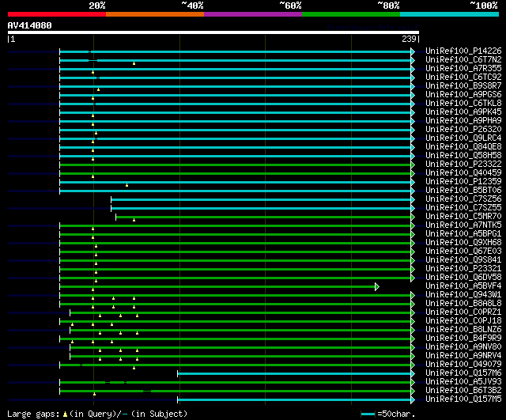This screenshot has height=420, width=506.
Task: Select the UniRef100_B8A8L8 label
Action: 463,304
